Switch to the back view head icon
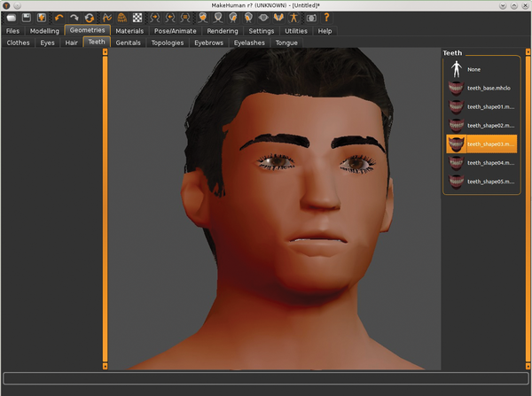Viewport: 532px width, 396px height. [218, 18]
